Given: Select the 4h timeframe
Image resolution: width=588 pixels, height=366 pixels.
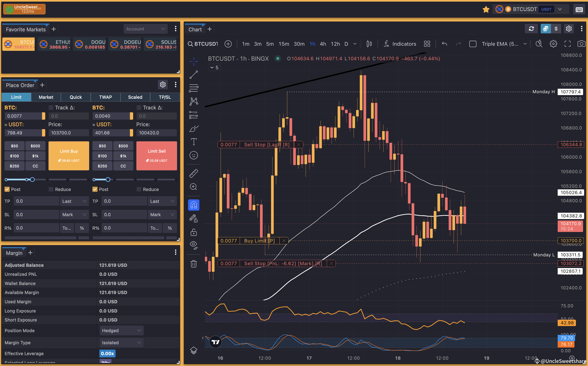Looking at the screenshot, I should pos(323,44).
